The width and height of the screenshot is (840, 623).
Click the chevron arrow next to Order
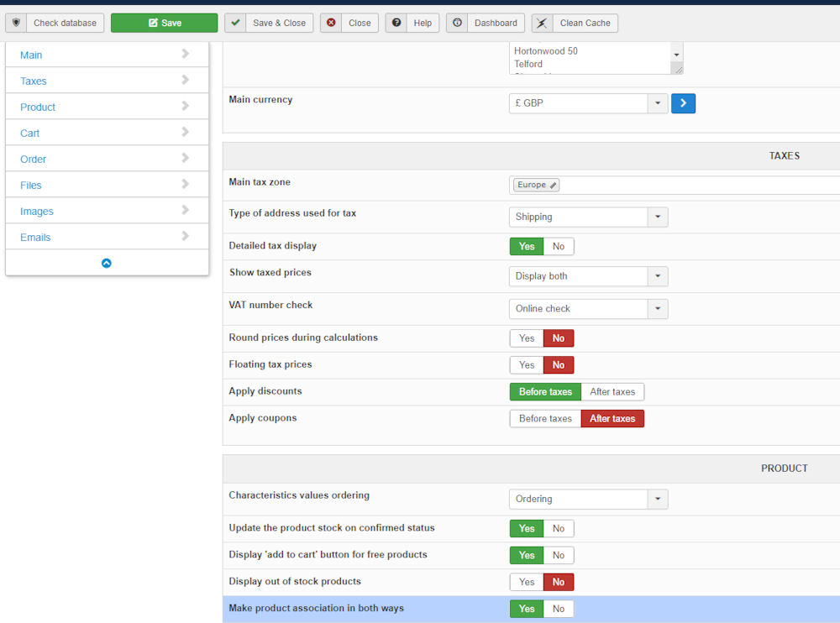tap(186, 158)
